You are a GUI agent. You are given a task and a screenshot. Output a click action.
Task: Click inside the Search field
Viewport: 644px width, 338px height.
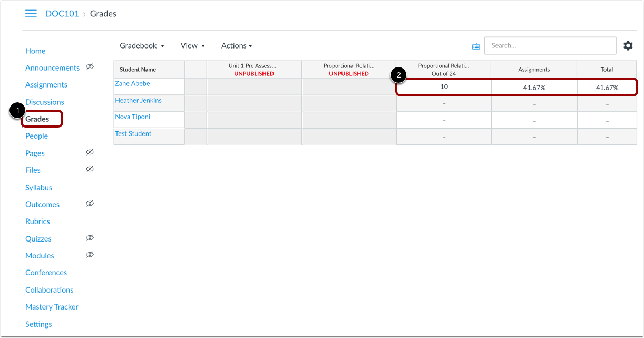click(x=550, y=45)
